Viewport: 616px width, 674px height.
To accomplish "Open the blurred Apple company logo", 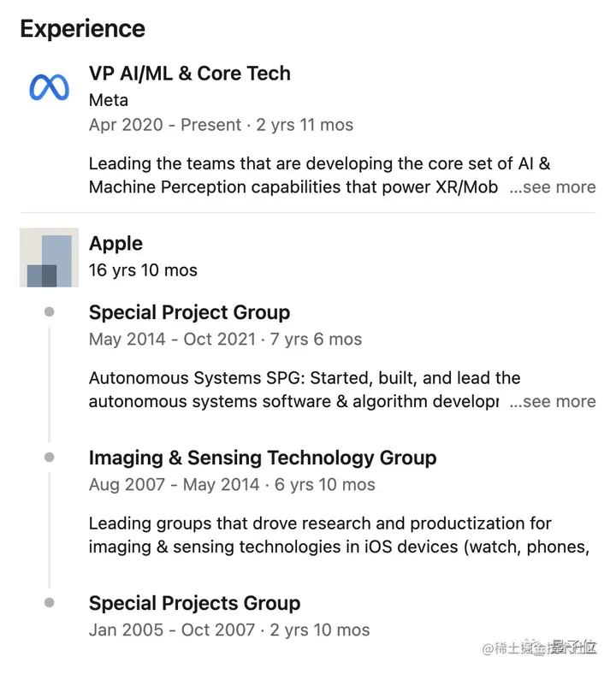I will click(x=49, y=257).
